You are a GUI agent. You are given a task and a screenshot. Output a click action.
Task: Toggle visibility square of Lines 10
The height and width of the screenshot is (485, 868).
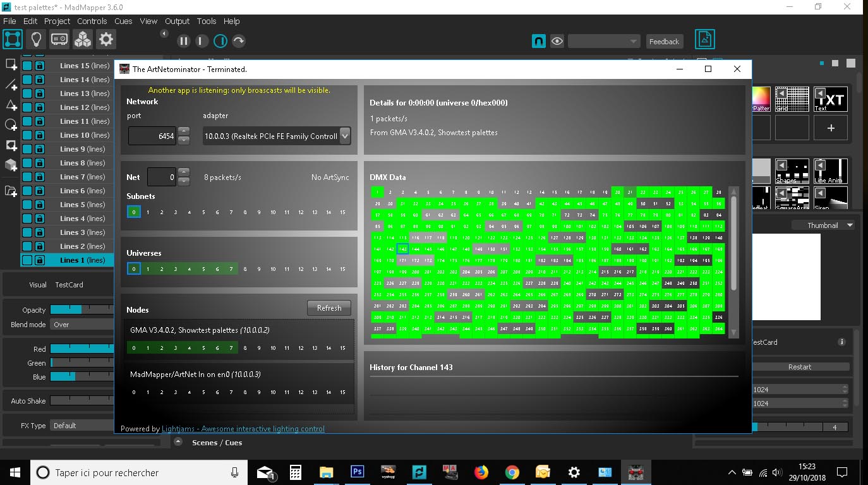coord(27,135)
